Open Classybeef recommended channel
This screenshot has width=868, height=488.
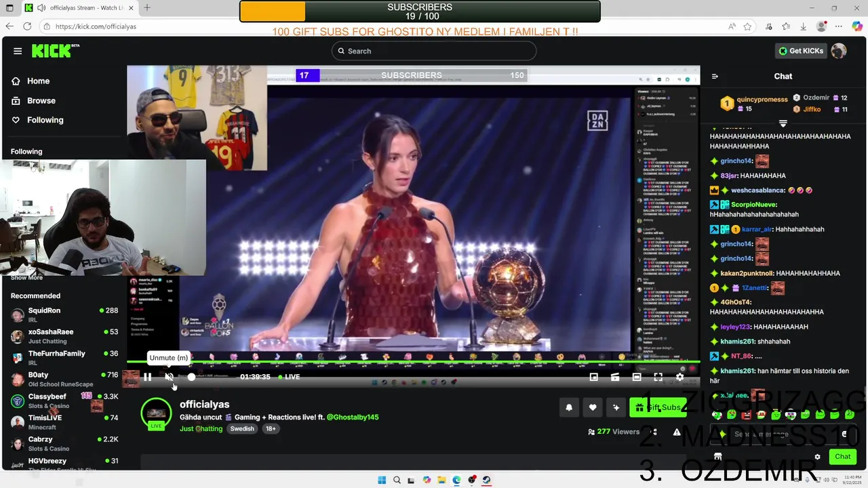pos(65,401)
